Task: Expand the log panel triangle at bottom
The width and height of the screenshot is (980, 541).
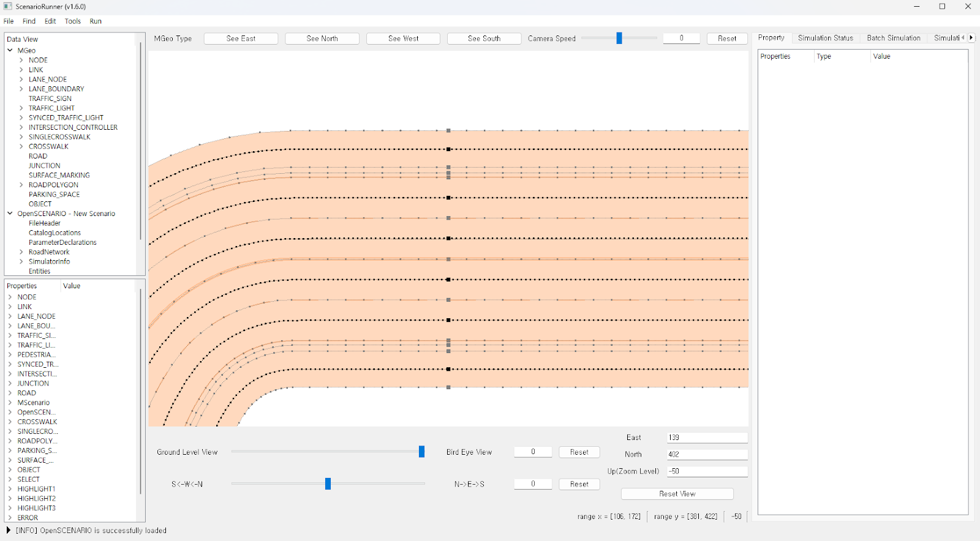Action: 8,531
